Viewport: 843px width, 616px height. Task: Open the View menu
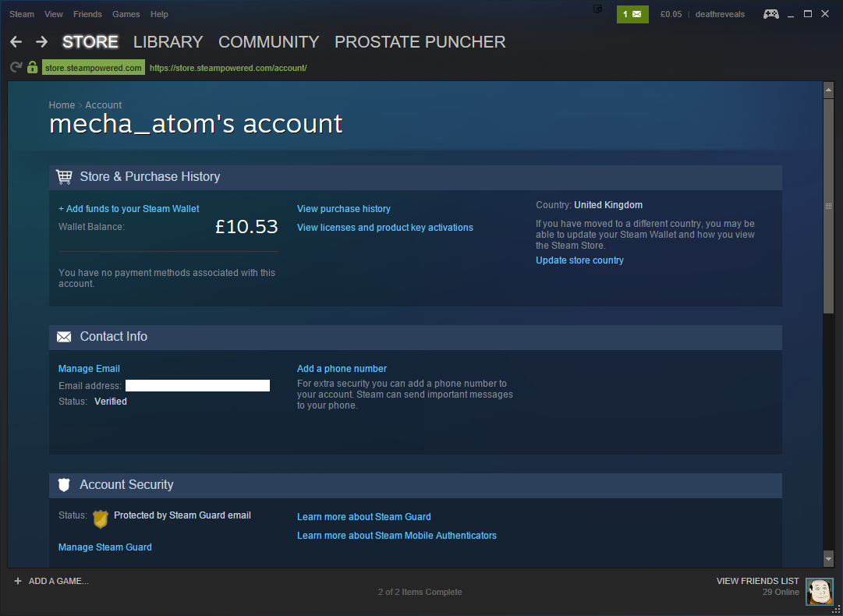(54, 15)
